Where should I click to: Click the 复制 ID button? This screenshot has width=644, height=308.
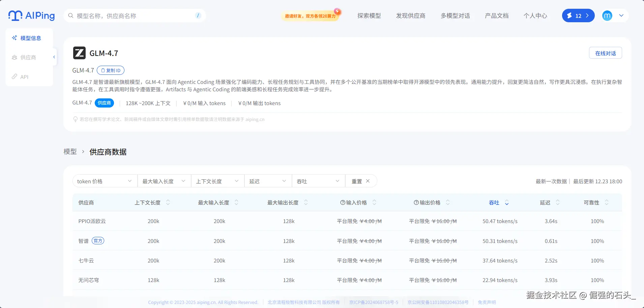pos(111,70)
